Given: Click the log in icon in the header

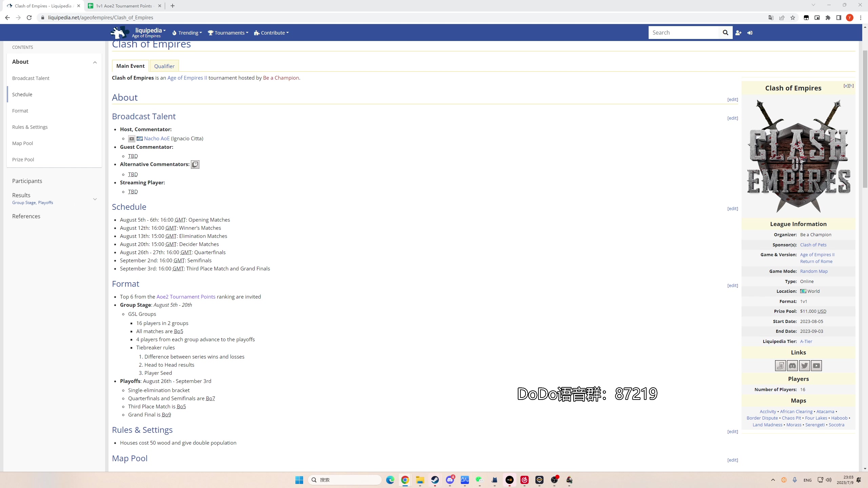Looking at the screenshot, I should [750, 33].
